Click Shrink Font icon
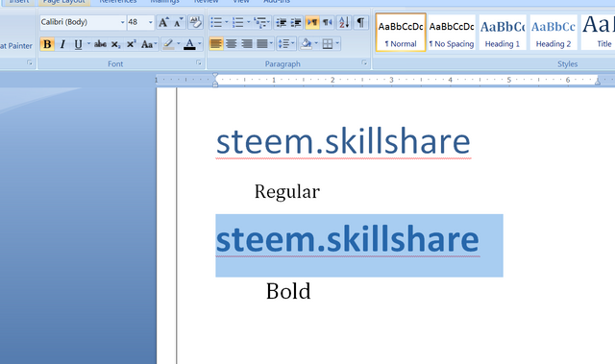Screen dimensions: 615x364 179,22
